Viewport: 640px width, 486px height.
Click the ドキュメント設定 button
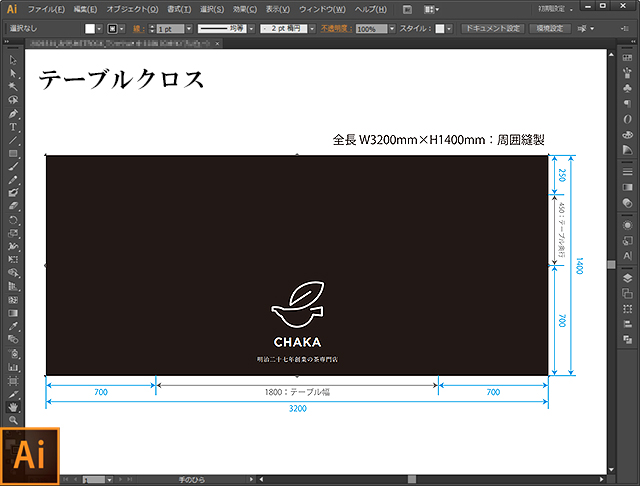point(492,29)
